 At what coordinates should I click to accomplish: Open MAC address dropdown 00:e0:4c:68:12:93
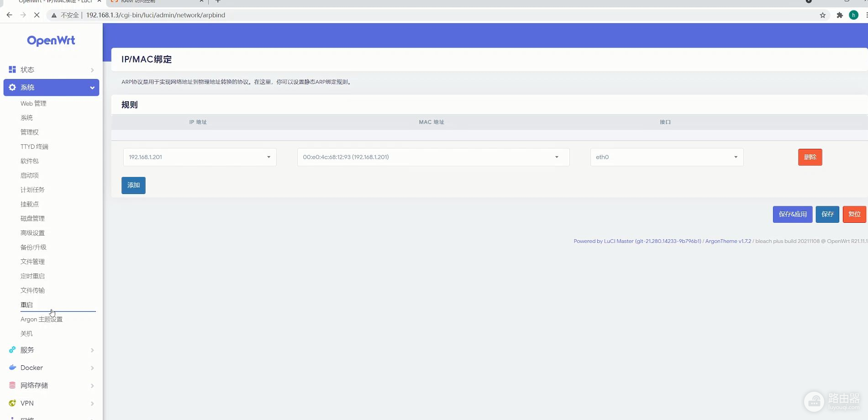[x=433, y=157]
